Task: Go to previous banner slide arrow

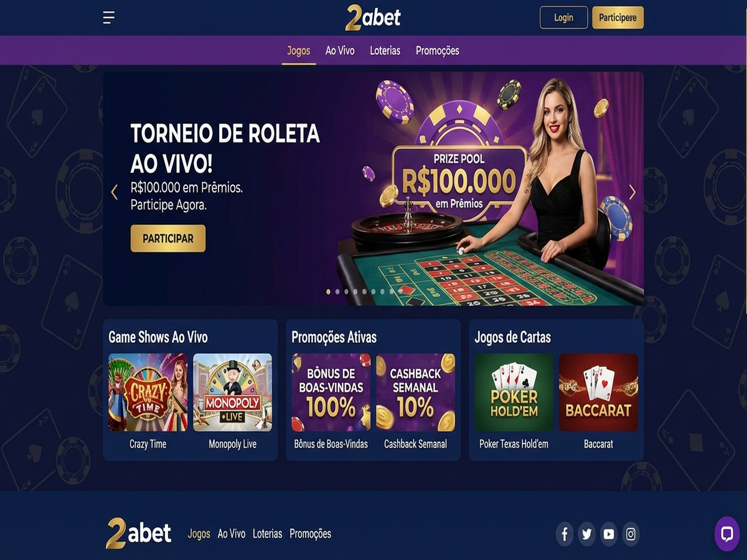Action: [114, 192]
